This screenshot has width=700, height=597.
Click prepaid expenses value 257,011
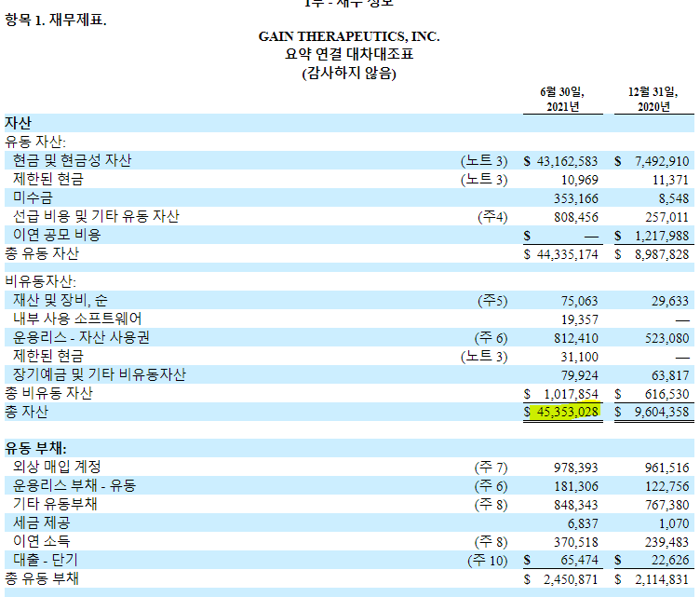667,217
